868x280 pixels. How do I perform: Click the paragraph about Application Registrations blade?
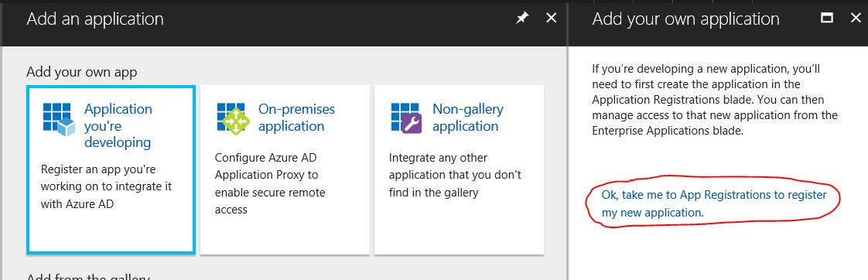coord(715,100)
